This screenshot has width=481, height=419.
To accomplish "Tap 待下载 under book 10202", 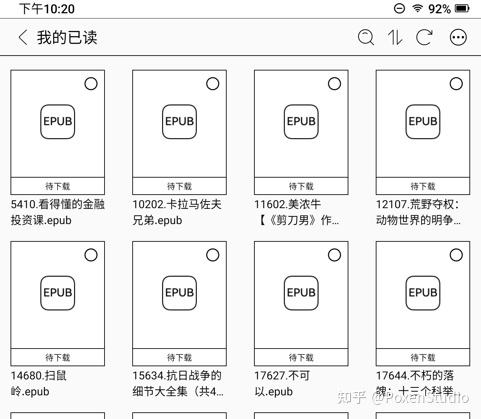I will [x=179, y=186].
